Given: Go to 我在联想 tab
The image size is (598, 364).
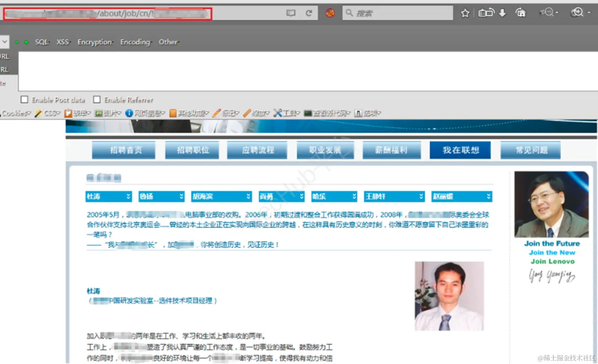Looking at the screenshot, I should (x=460, y=150).
